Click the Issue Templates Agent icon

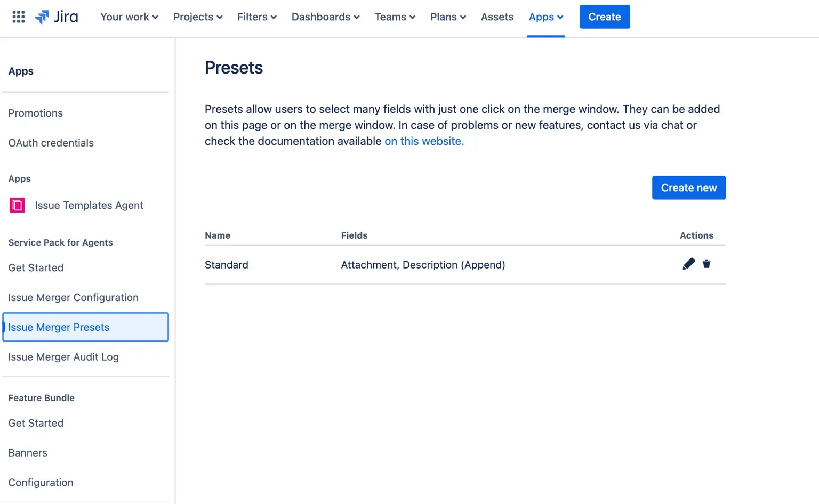[x=17, y=205]
